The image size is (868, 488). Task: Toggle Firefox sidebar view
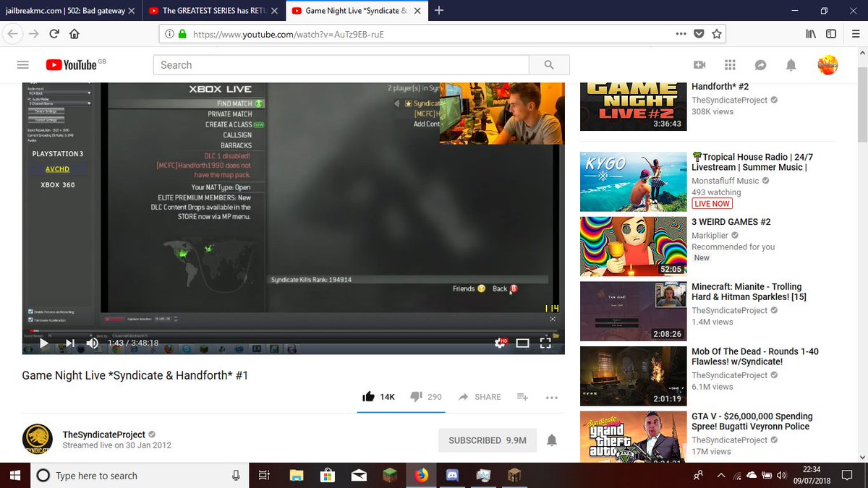(831, 33)
